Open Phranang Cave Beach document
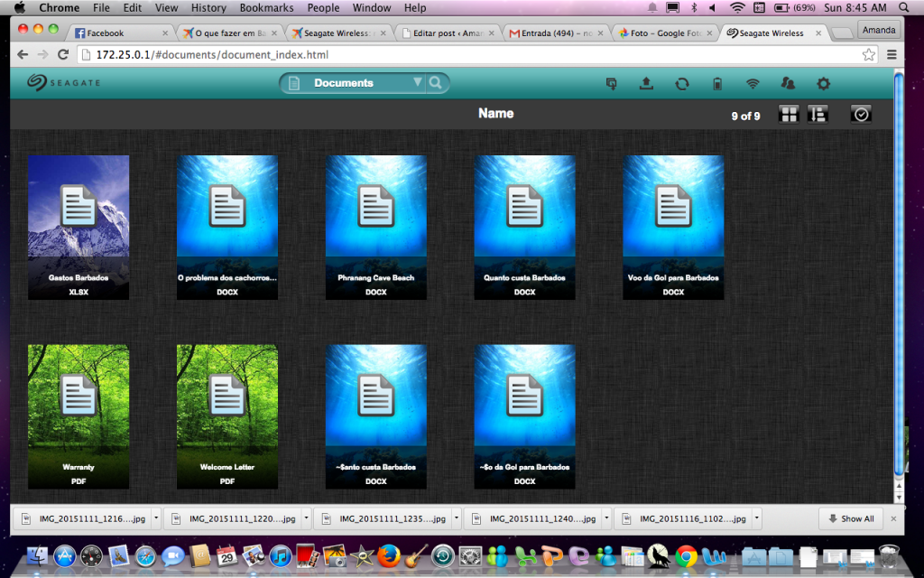This screenshot has width=924, height=578. pos(376,228)
